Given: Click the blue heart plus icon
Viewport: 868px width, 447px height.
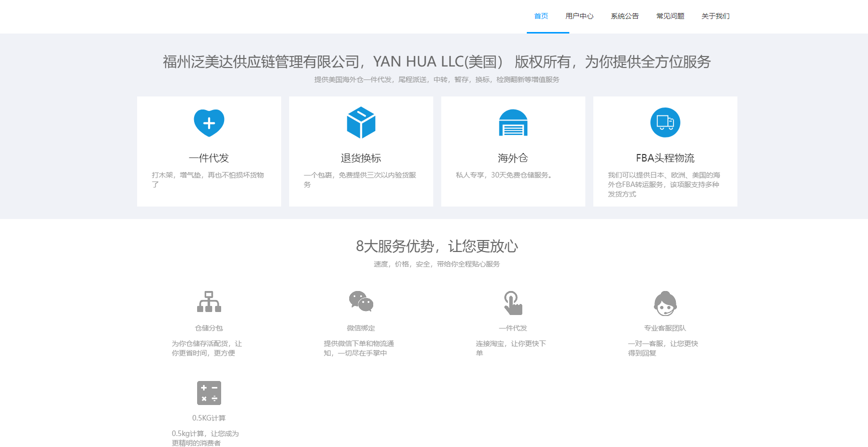Looking at the screenshot, I should [x=209, y=122].
